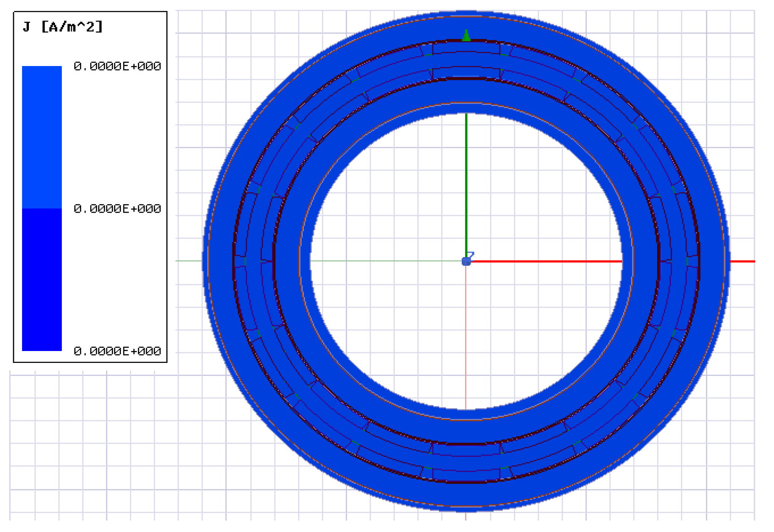The height and width of the screenshot is (532, 774).
Task: Select the green Y-axis arrow indicator
Action: [x=467, y=183]
